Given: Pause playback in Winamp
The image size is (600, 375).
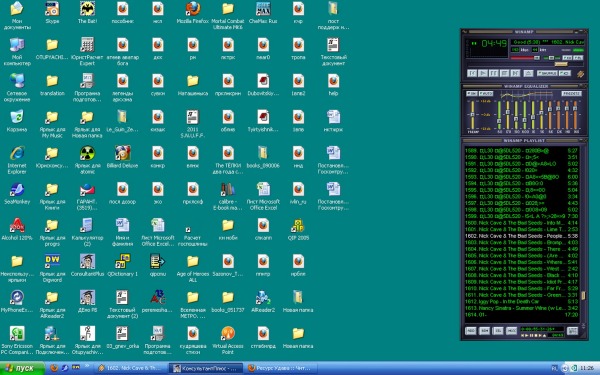Looking at the screenshot, I should tap(494, 73).
